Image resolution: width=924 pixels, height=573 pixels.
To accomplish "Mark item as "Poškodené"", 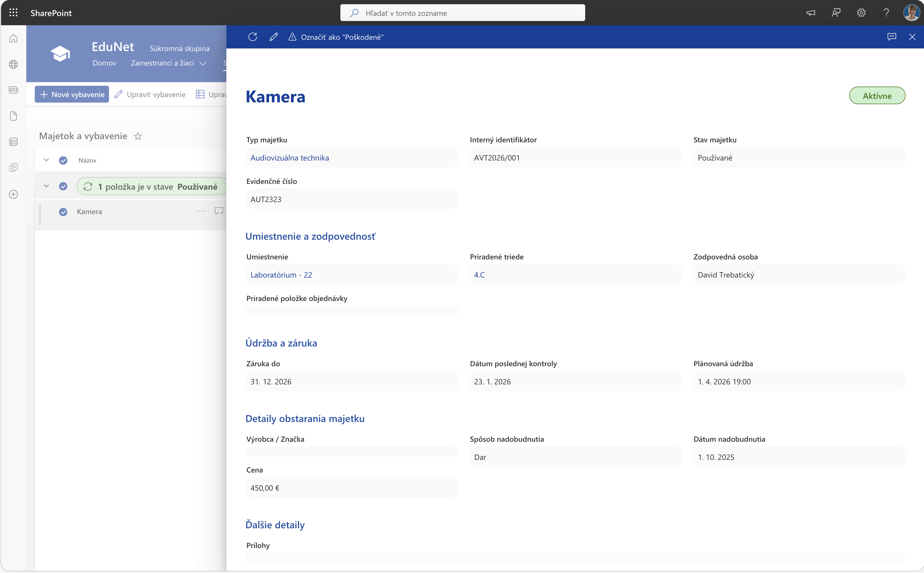I will [336, 37].
